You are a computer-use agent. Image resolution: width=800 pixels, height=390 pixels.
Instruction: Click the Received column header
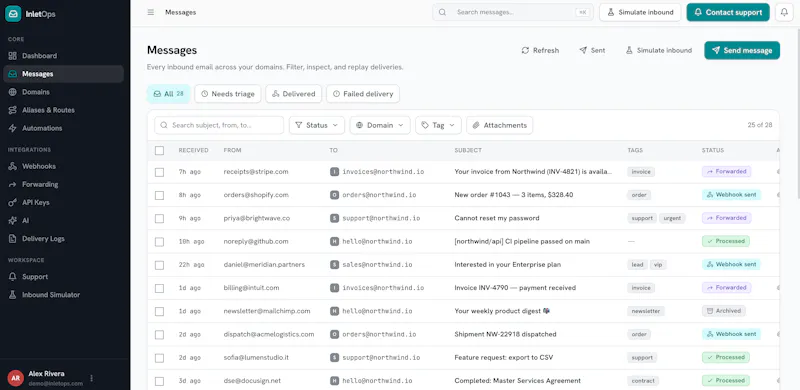click(x=193, y=150)
